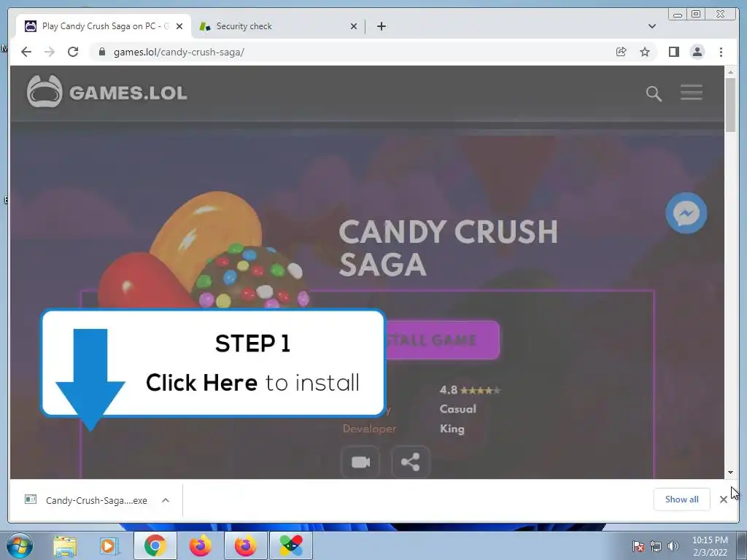Click the King developer name
This screenshot has height=560, width=747.
[x=452, y=429]
